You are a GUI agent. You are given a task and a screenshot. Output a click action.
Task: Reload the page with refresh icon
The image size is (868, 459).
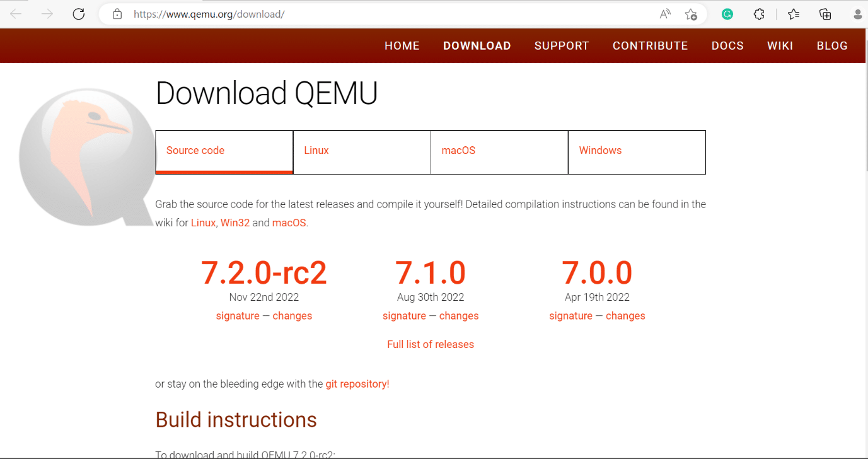[x=79, y=14]
